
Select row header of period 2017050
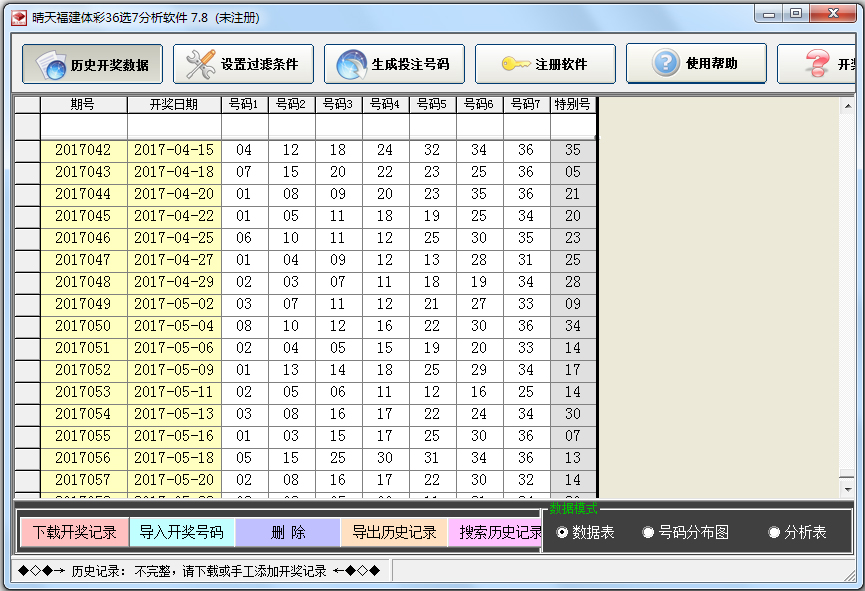tap(28, 326)
